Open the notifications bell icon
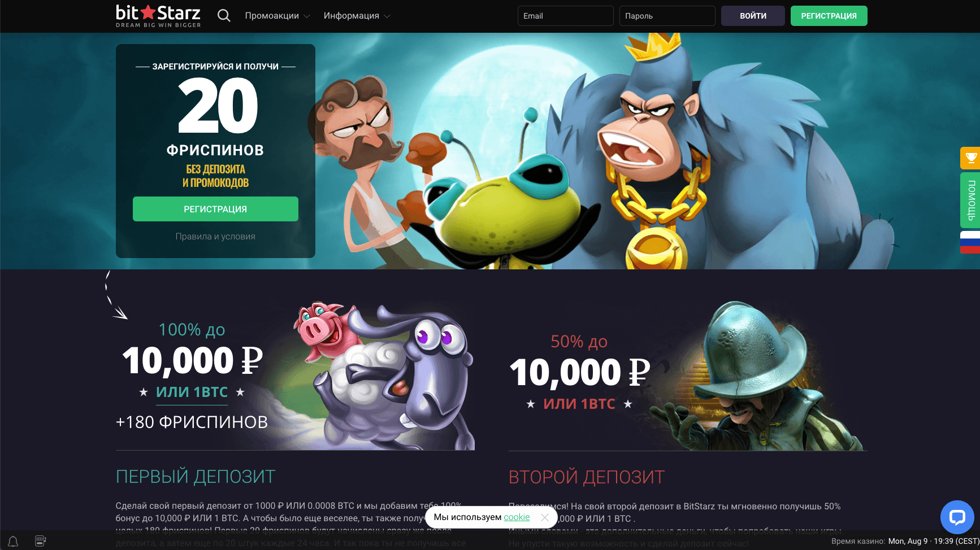 point(13,541)
